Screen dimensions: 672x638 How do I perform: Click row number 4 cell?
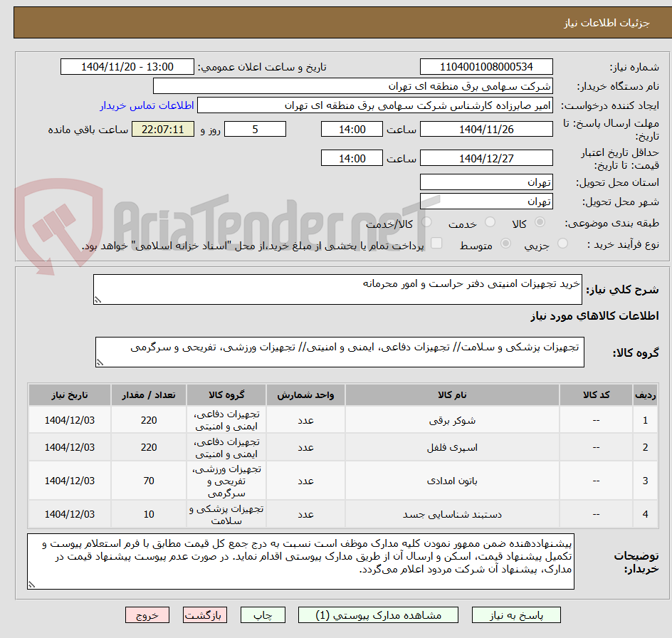[646, 514]
